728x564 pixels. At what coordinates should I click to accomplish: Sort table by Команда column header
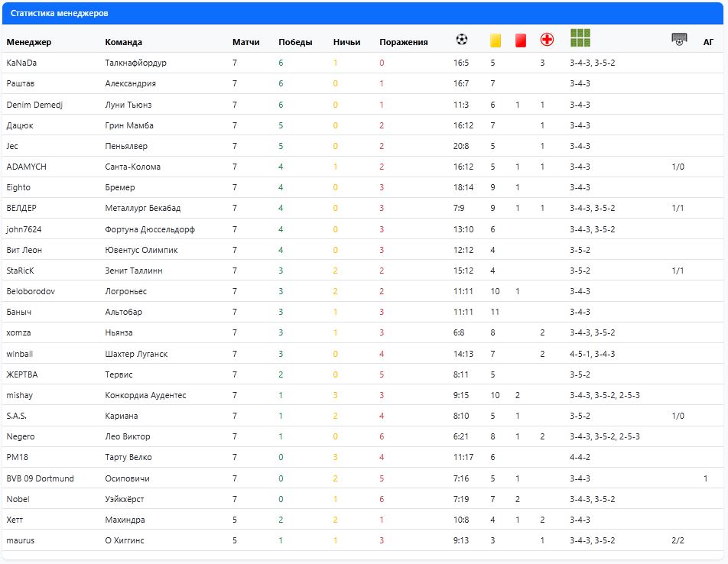click(123, 43)
